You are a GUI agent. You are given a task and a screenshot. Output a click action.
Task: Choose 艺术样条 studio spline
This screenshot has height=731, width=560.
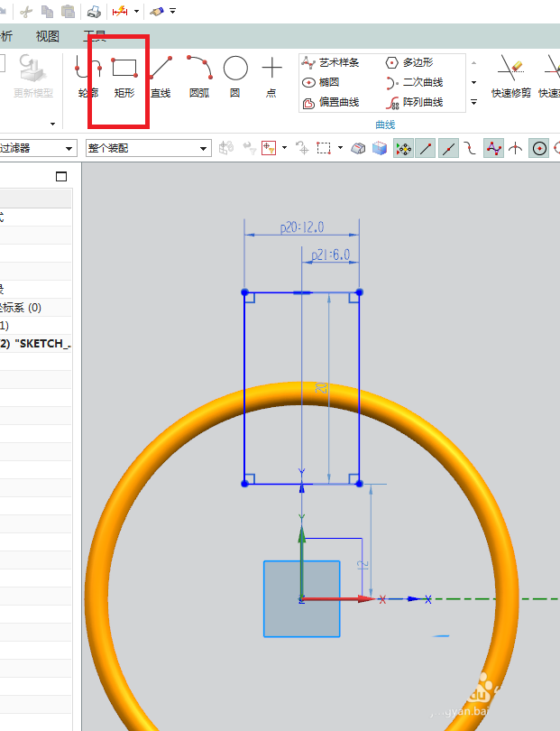click(x=330, y=62)
